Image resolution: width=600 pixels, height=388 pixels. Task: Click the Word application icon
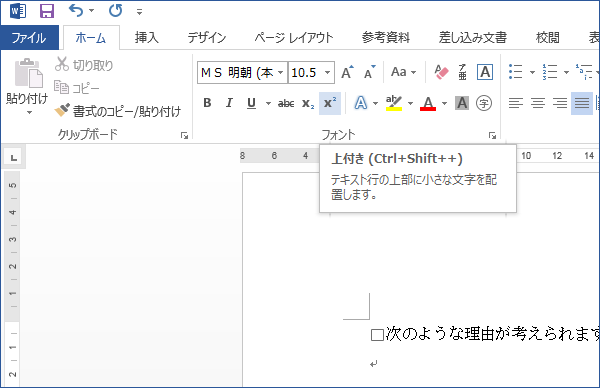[x=18, y=11]
